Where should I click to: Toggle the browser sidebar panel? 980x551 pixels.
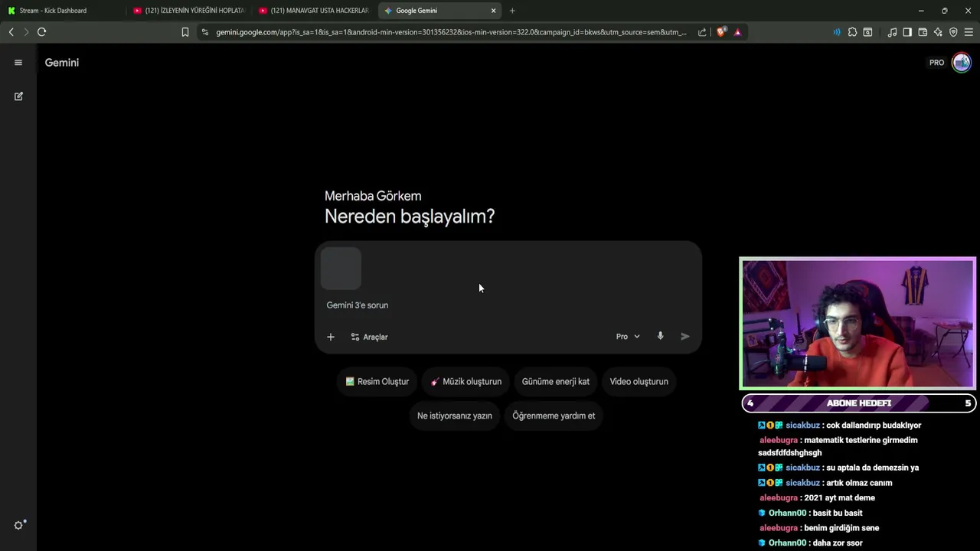click(907, 32)
